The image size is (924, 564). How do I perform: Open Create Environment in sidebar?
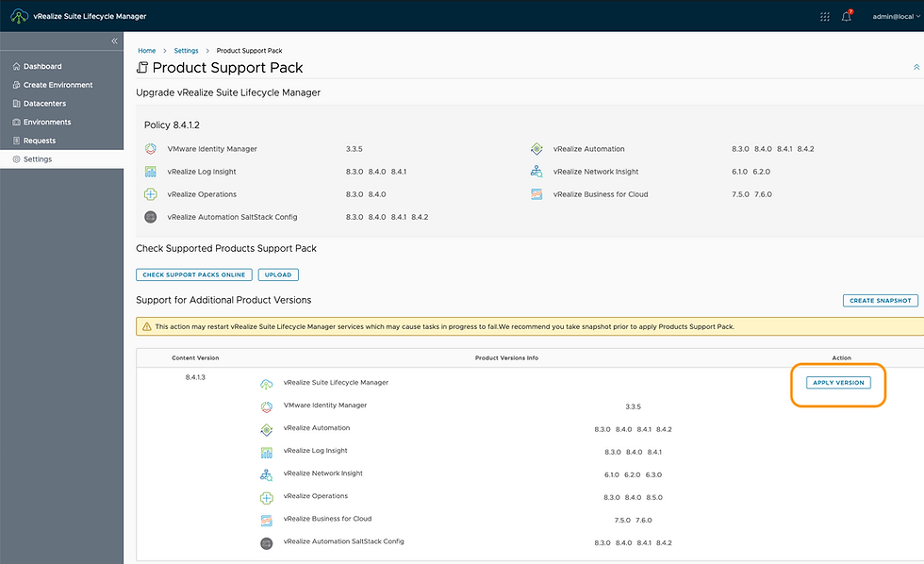62,85
